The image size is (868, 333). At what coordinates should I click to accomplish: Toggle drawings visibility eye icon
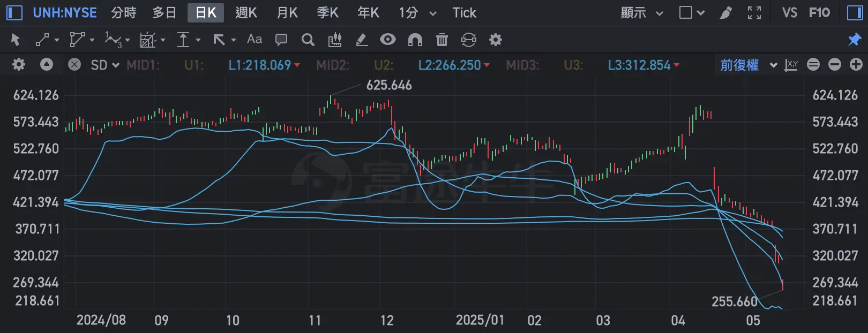pos(388,39)
